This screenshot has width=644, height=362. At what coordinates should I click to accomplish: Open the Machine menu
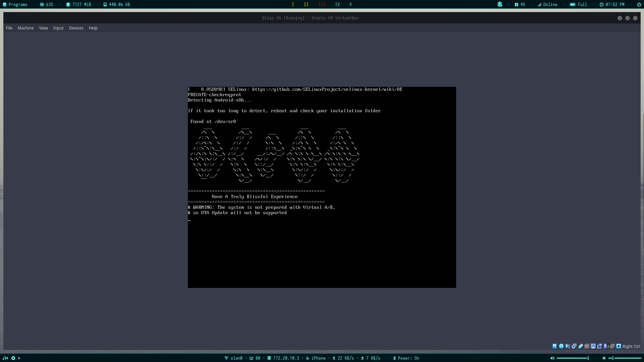click(26, 28)
